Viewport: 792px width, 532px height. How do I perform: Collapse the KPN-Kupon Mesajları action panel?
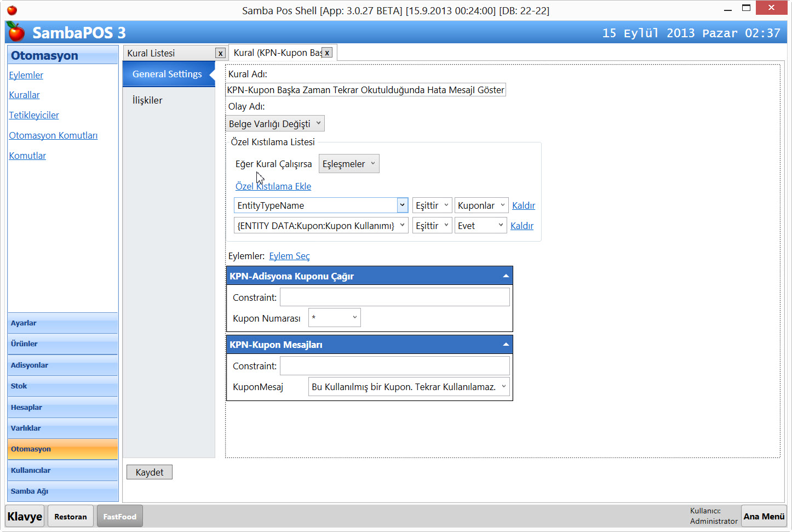click(506, 345)
